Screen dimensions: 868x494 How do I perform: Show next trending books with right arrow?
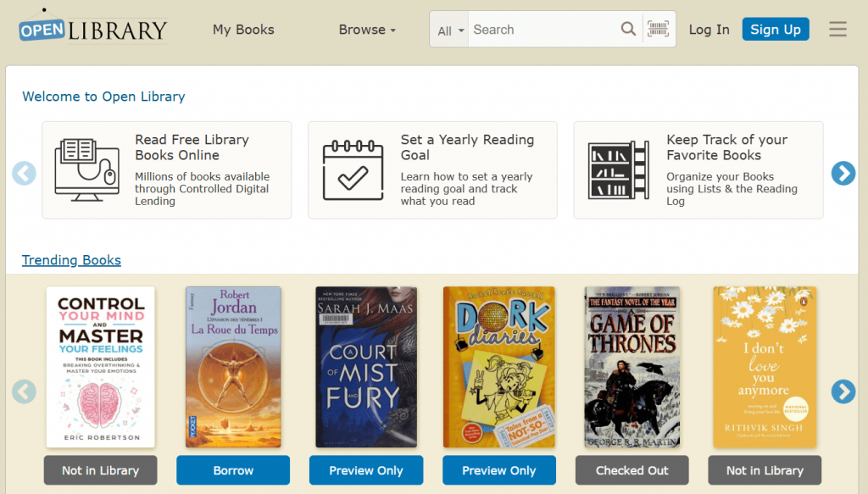[843, 391]
